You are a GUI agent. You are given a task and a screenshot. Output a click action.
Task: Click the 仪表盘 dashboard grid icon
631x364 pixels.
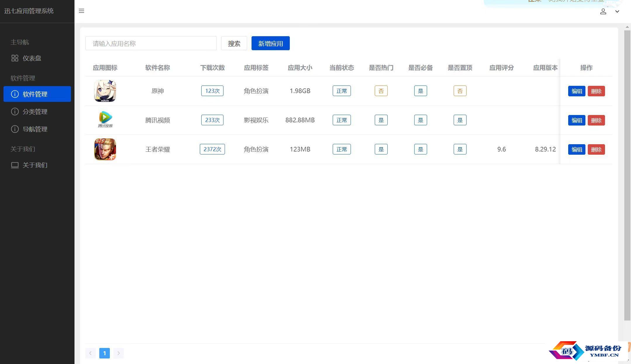pyautogui.click(x=15, y=58)
